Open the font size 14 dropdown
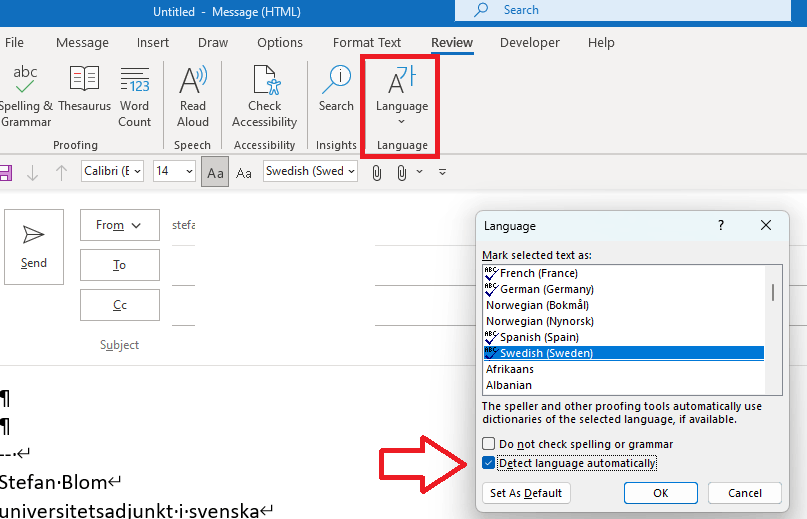 [174, 171]
